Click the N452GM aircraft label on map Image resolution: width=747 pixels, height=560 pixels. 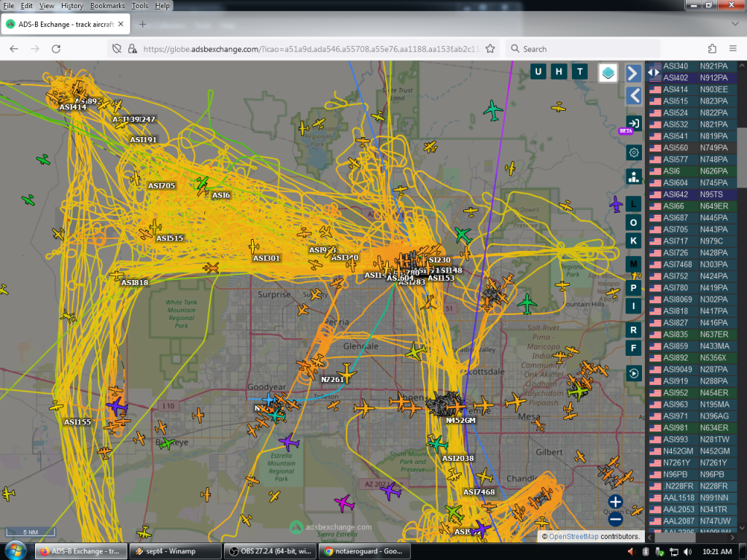[x=460, y=421]
